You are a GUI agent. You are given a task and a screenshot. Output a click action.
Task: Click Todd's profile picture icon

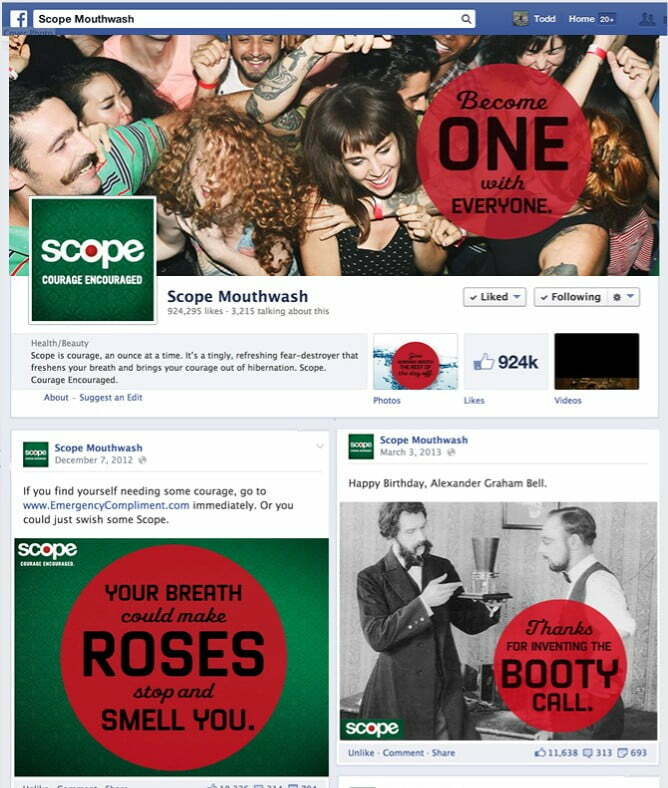(520, 19)
